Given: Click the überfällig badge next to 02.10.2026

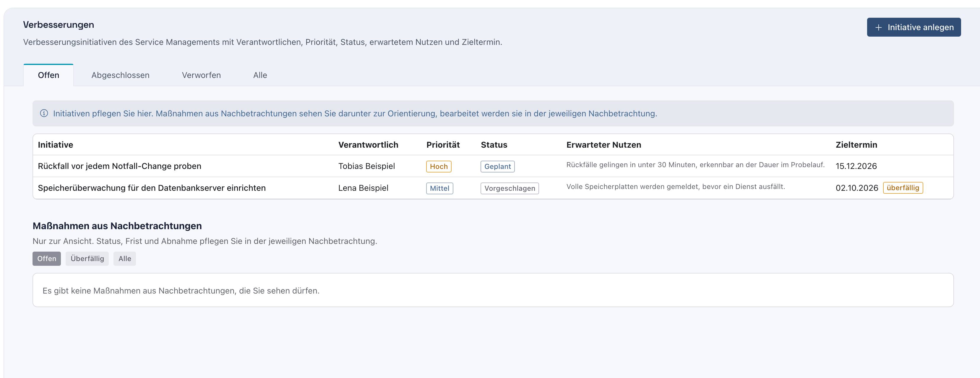Looking at the screenshot, I should coord(903,188).
